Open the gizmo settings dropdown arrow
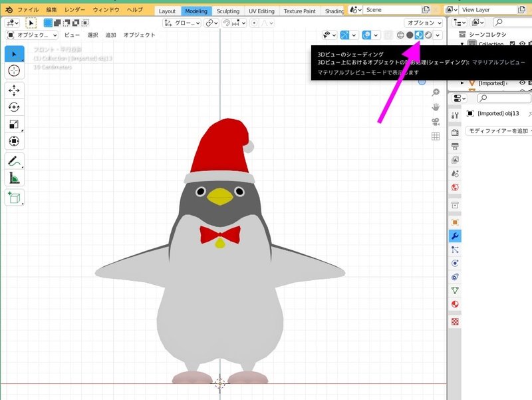 coord(354,35)
